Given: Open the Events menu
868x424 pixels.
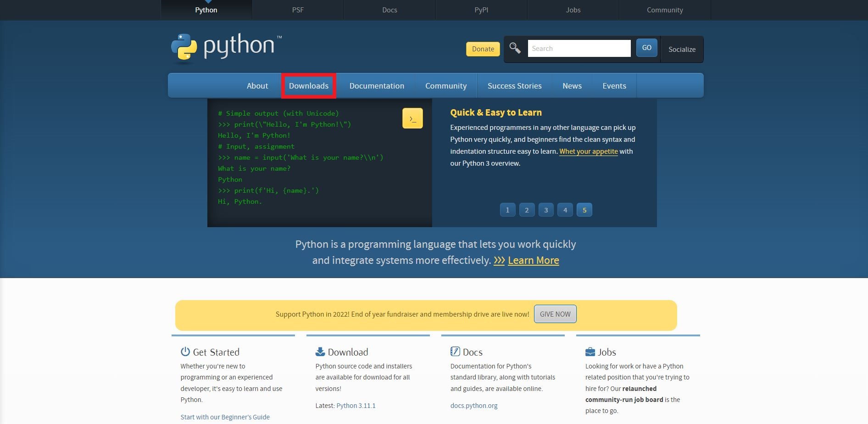Looking at the screenshot, I should pos(614,86).
